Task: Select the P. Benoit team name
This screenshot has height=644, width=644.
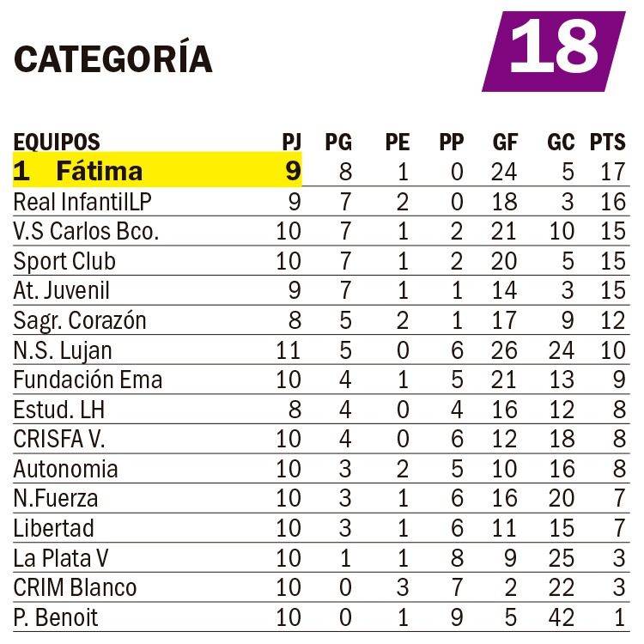Action: 56,617
